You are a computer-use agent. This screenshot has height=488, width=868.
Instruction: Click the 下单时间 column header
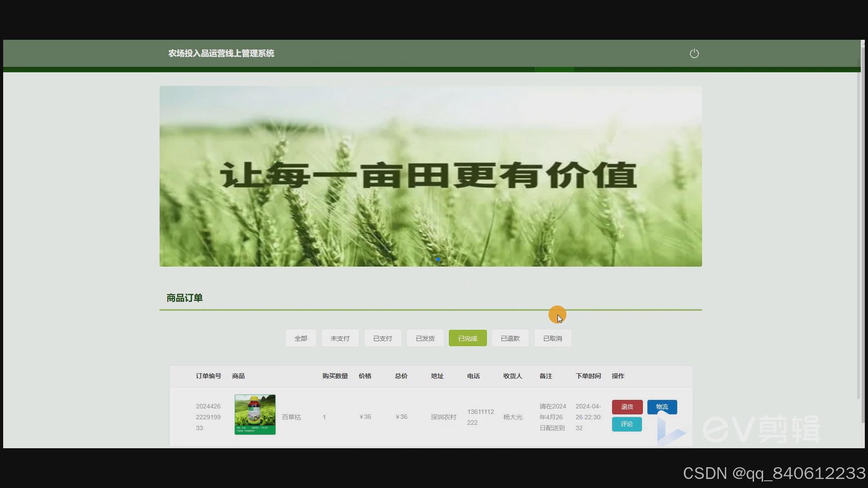[x=588, y=376]
